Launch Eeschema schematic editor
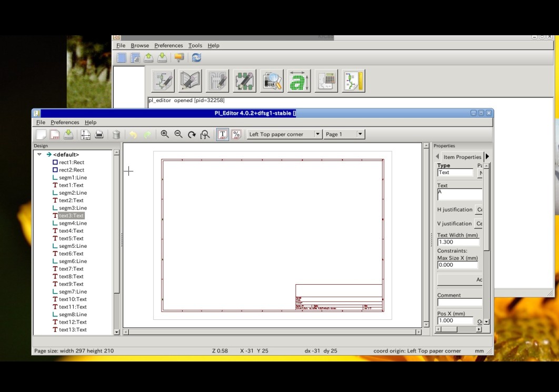This screenshot has height=392, width=559. (x=162, y=80)
